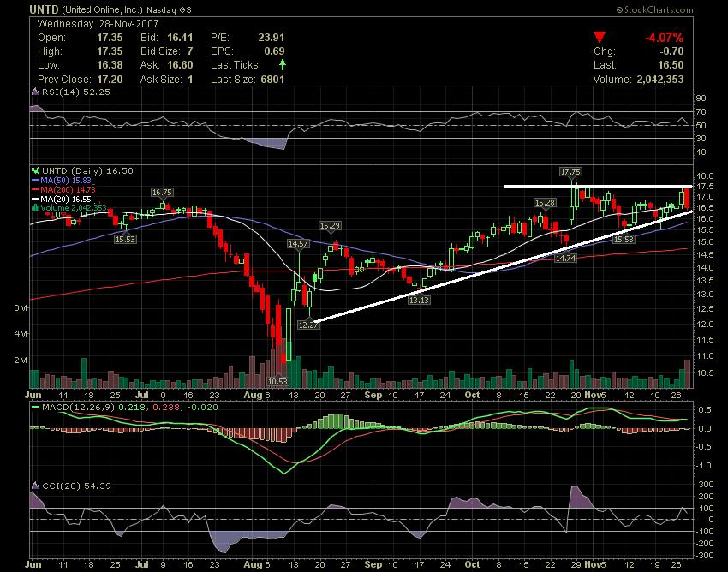Click the 14.74 price label
This screenshot has height=572, width=728.
[x=565, y=258]
